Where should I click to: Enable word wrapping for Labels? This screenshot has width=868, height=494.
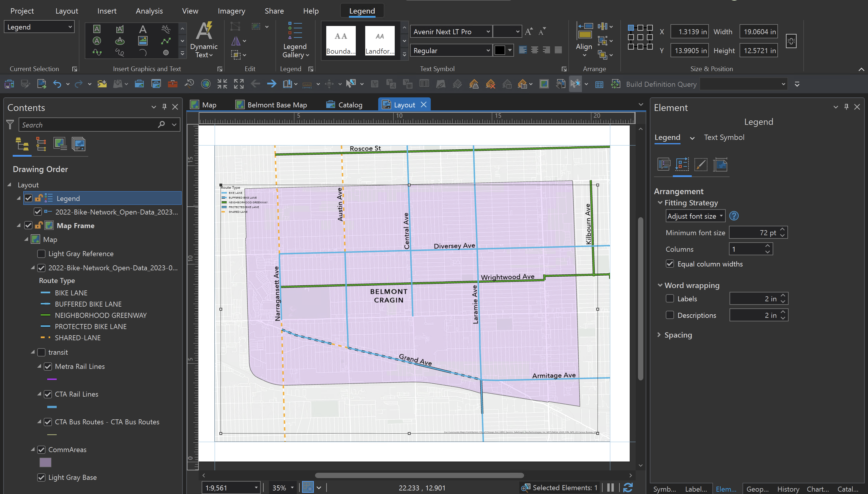coord(670,299)
